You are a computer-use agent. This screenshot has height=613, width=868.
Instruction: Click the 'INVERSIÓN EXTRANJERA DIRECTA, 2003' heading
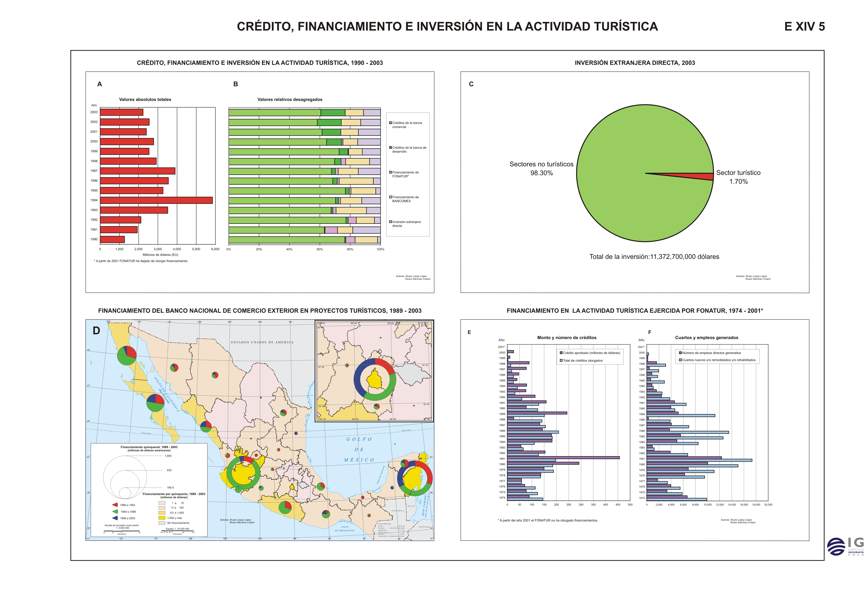coord(635,63)
